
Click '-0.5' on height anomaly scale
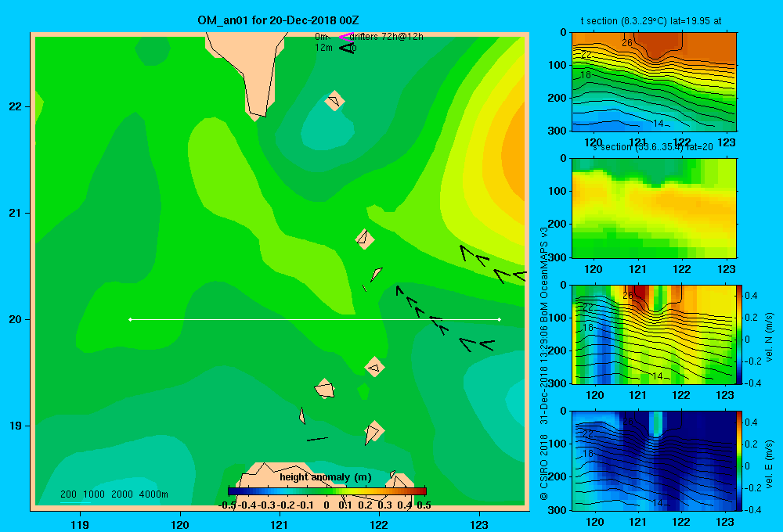click(x=227, y=505)
